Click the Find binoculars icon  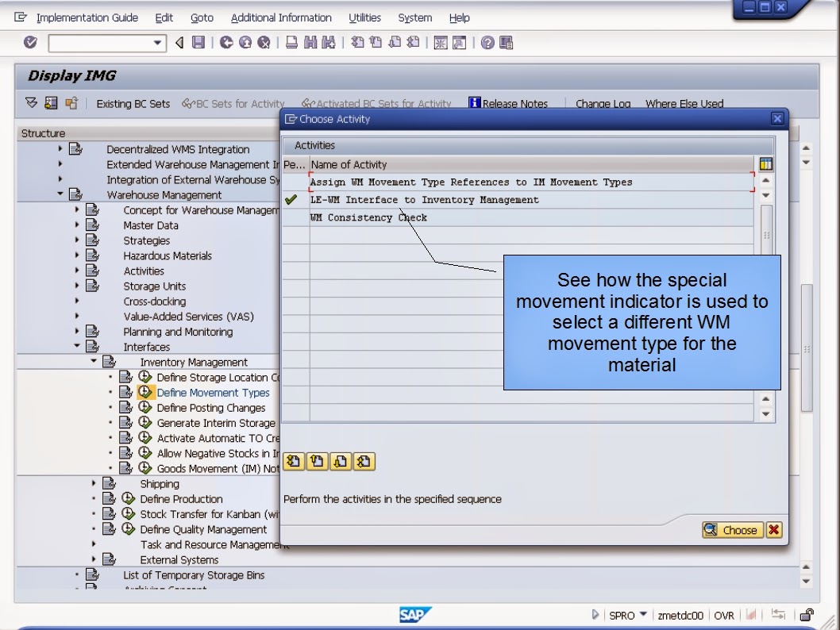[x=310, y=42]
